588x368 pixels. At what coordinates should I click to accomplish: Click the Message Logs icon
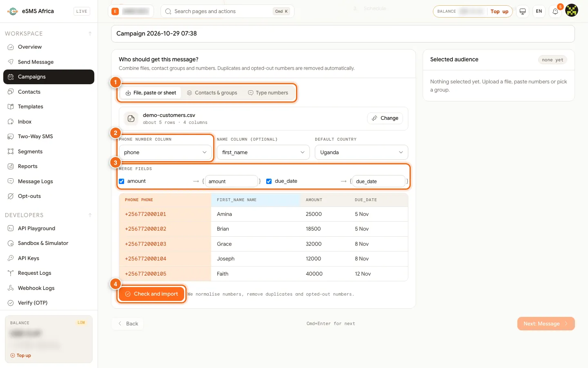pos(11,181)
